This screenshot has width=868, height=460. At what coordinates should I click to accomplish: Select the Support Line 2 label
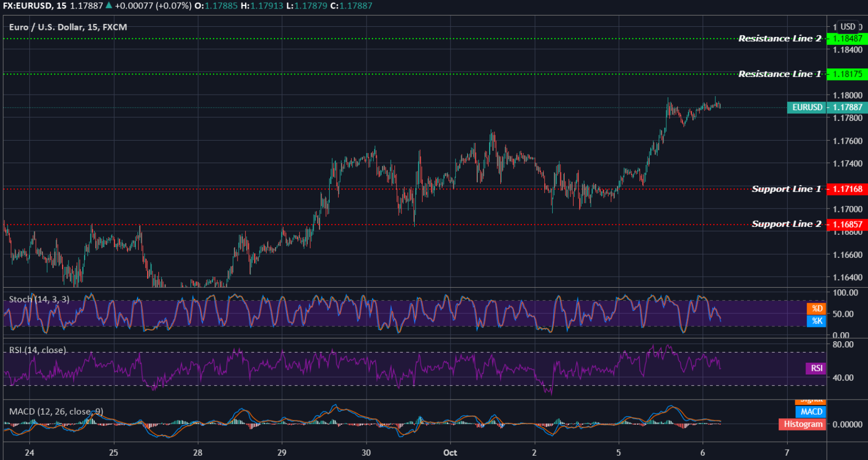point(786,224)
